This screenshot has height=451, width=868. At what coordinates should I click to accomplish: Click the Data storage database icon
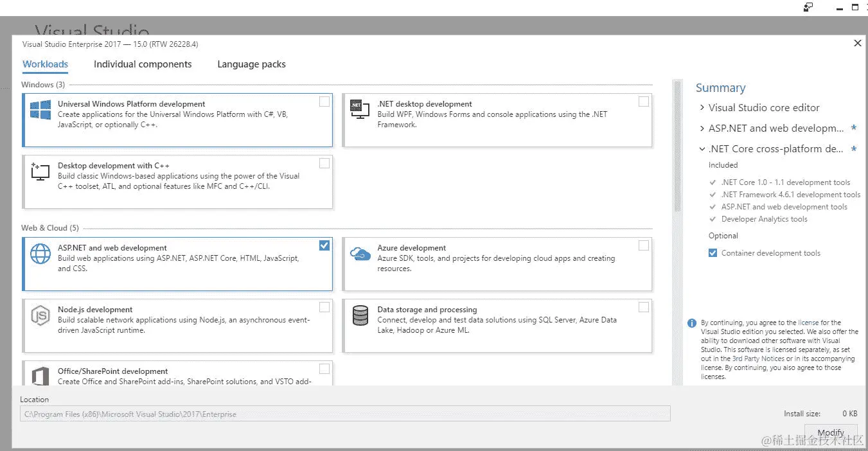(x=360, y=315)
